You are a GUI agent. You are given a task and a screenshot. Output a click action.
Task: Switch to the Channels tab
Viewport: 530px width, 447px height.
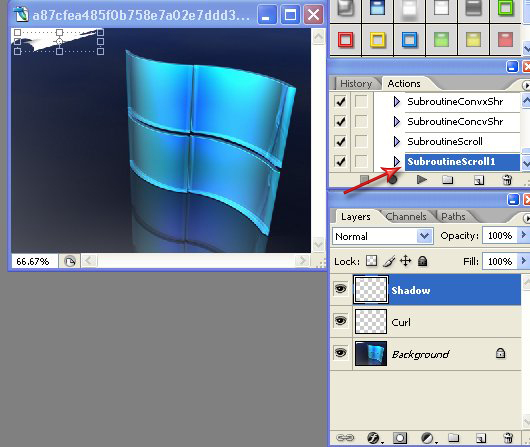(x=406, y=216)
